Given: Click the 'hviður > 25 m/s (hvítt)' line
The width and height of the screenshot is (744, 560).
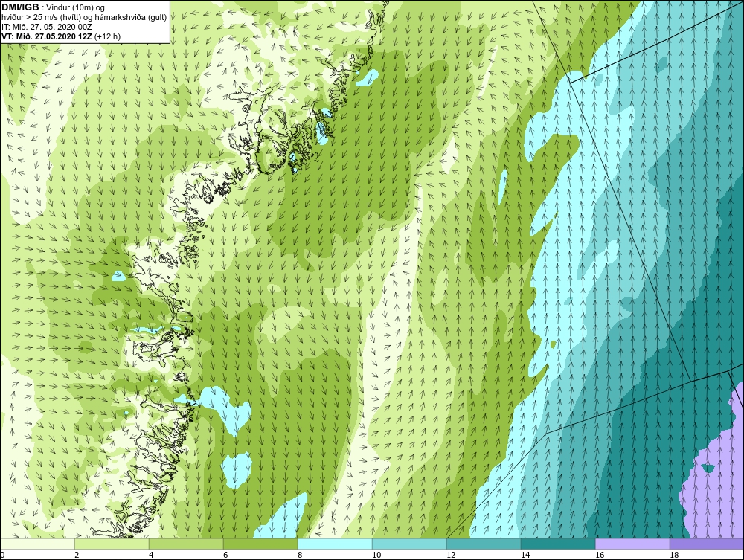Looking at the screenshot, I should pos(85,17).
